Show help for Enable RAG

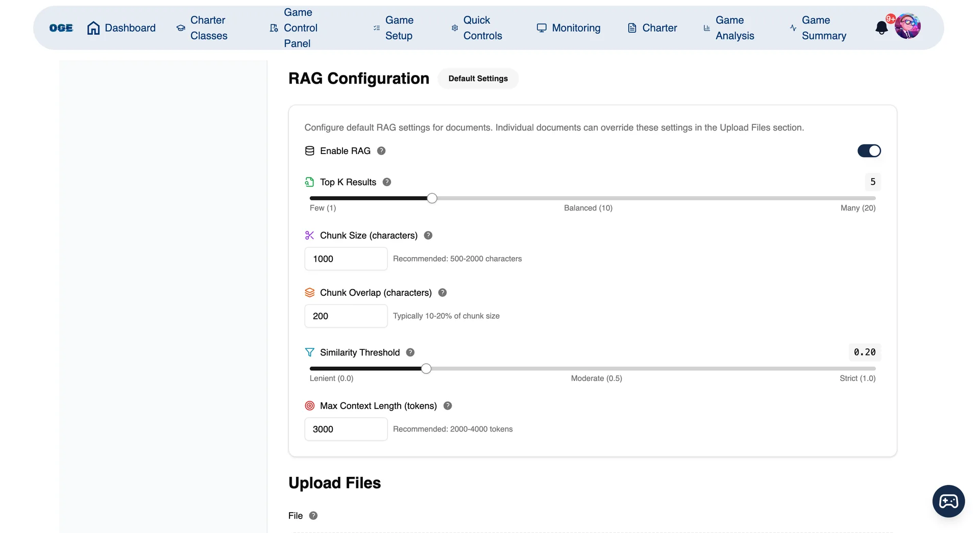381,151
